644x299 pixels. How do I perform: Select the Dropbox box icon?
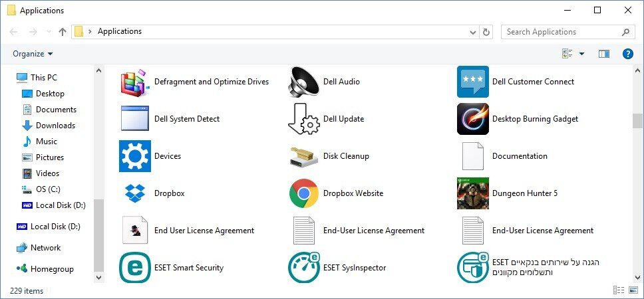(x=134, y=193)
